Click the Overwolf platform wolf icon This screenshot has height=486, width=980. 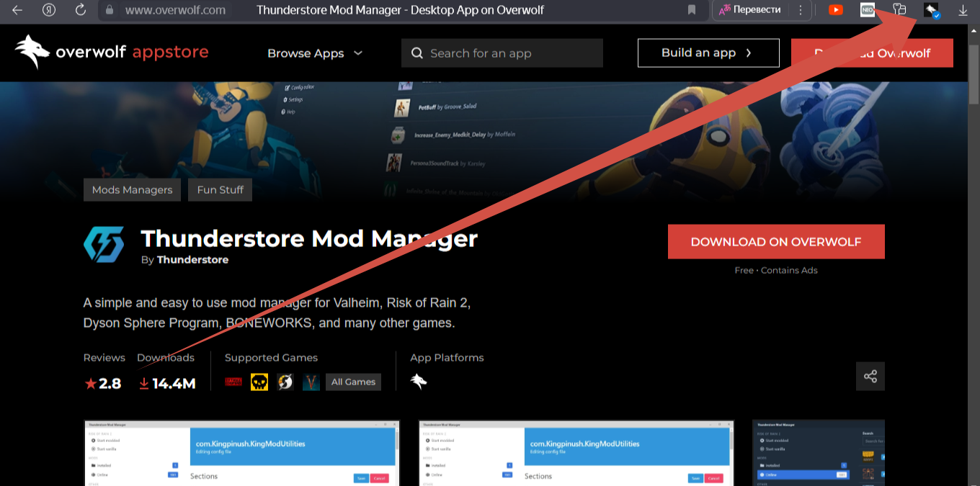click(x=419, y=382)
